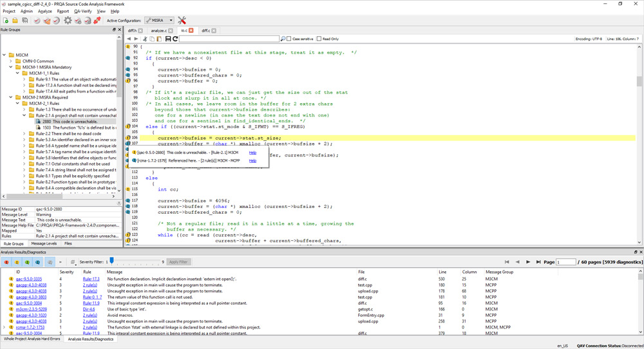This screenshot has width=644, height=349.
Task: Click the Severity Filter slider handle
Action: pyautogui.click(x=111, y=261)
